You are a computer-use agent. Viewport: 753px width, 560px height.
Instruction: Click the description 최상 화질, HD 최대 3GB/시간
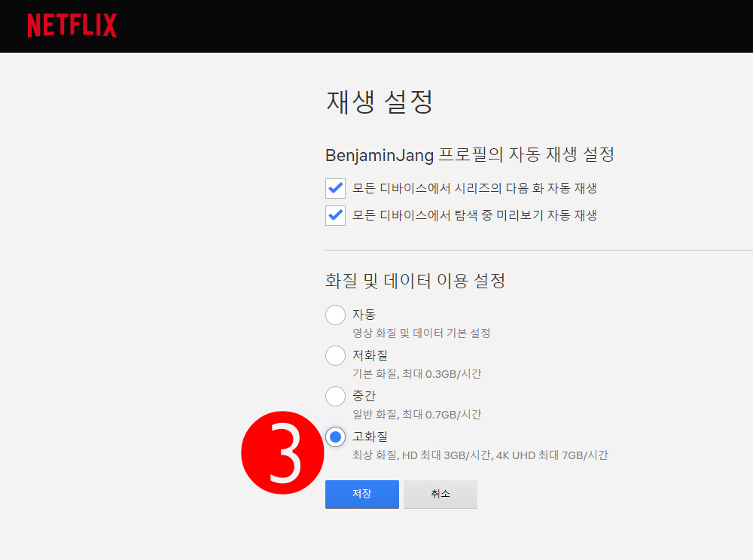coord(422,455)
